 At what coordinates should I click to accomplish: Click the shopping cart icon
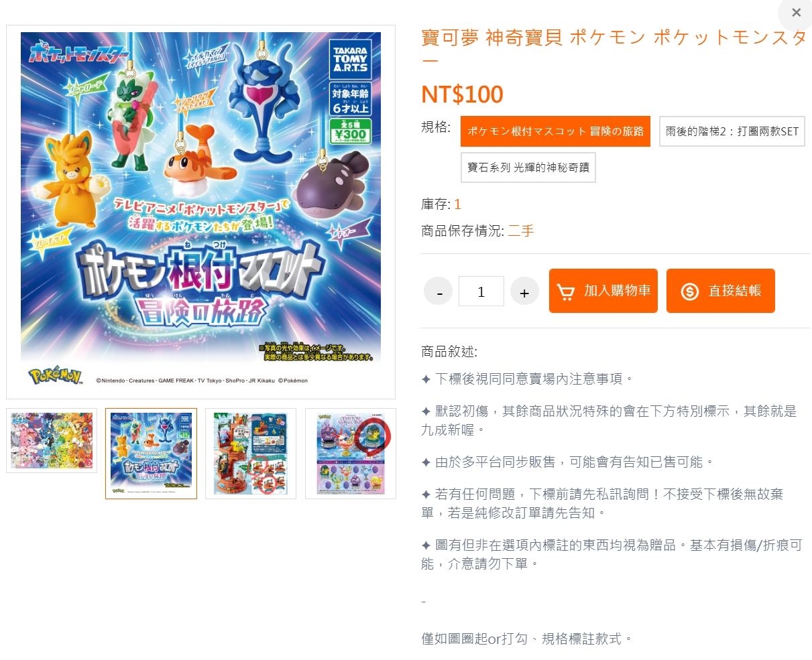click(x=566, y=291)
